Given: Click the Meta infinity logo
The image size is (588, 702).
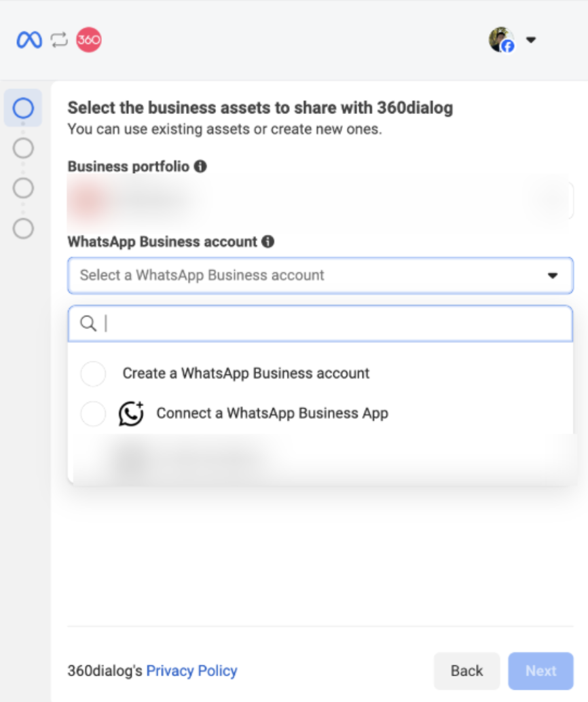Looking at the screenshot, I should [x=29, y=40].
